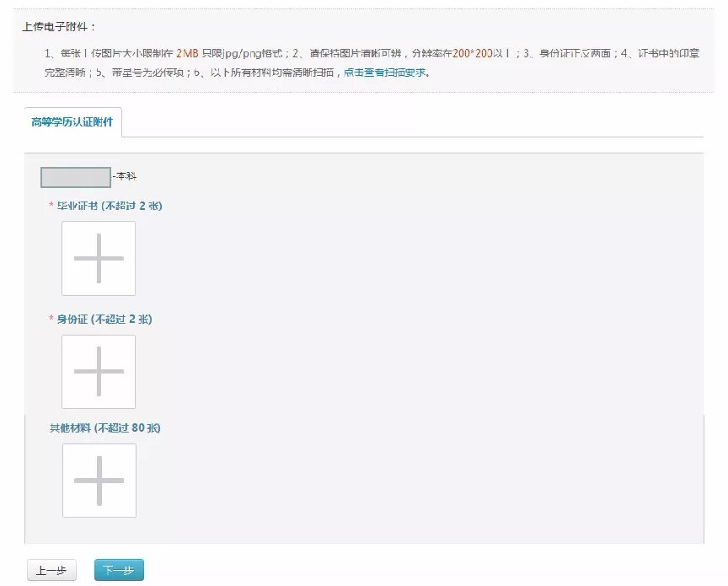Click the 下一步 button
Image resolution: width=728 pixels, height=586 pixels.
point(120,569)
